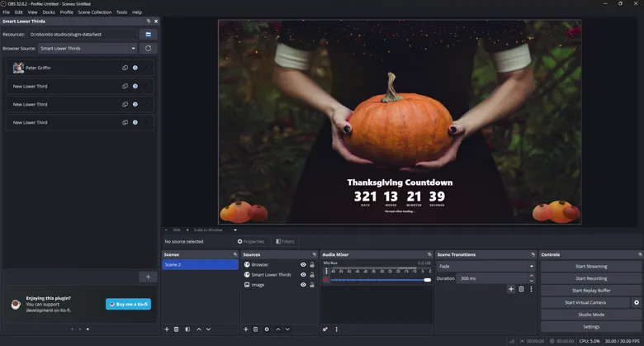Open the Help menu

point(137,12)
